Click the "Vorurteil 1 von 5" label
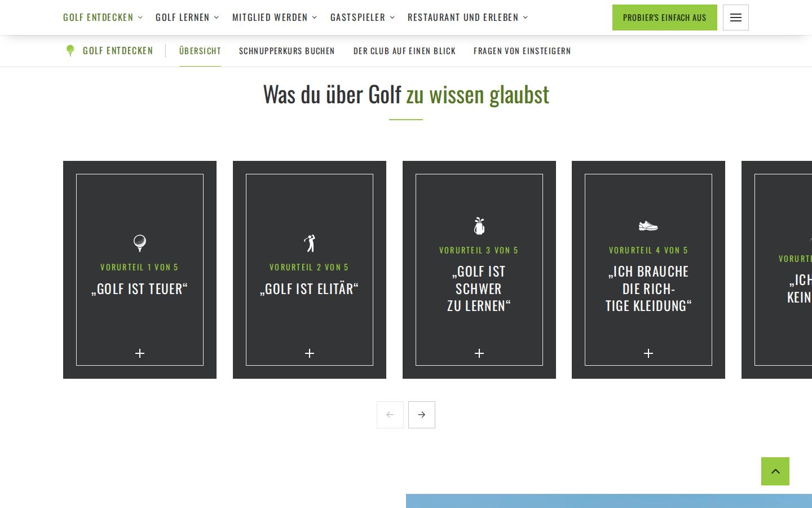Viewport: 812px width, 508px height. 139,267
